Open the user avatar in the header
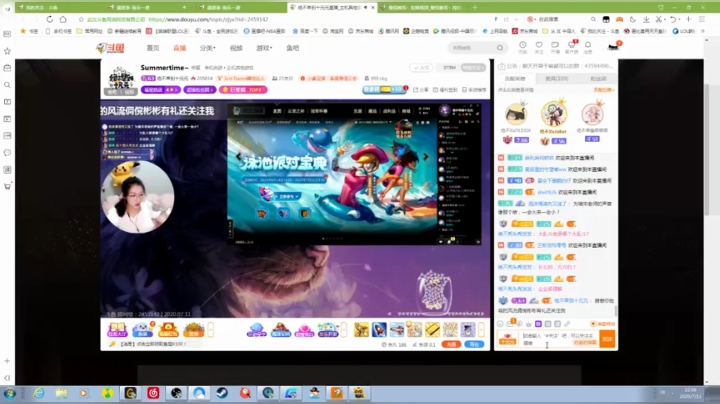 [x=613, y=46]
